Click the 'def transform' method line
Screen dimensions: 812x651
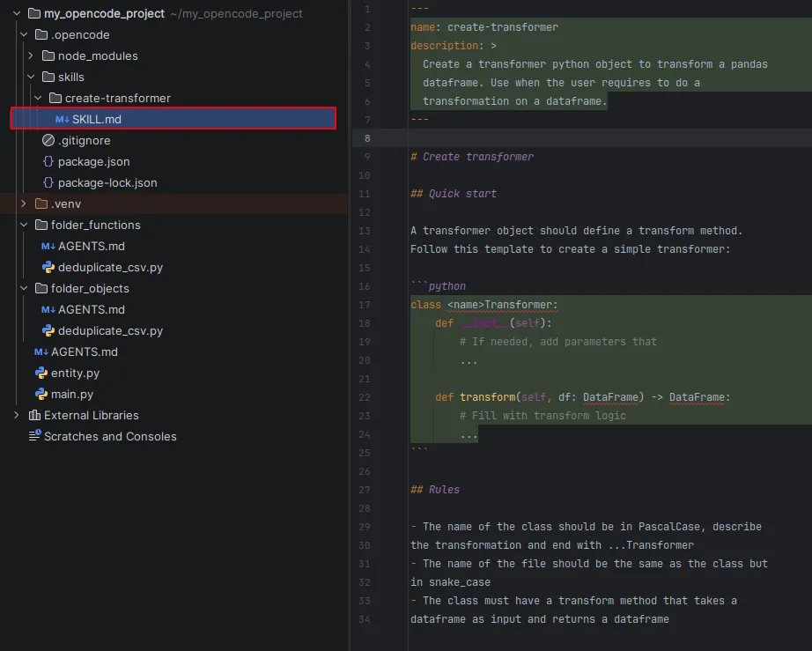(x=583, y=397)
